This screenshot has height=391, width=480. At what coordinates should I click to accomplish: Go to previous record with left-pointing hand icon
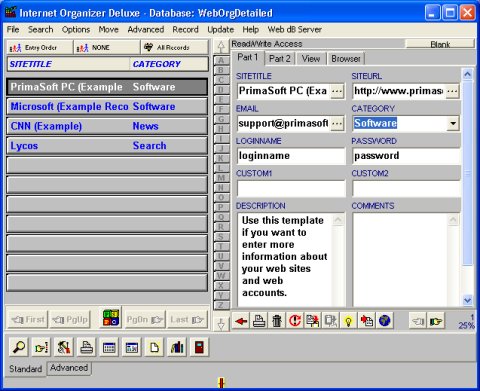coord(418,321)
